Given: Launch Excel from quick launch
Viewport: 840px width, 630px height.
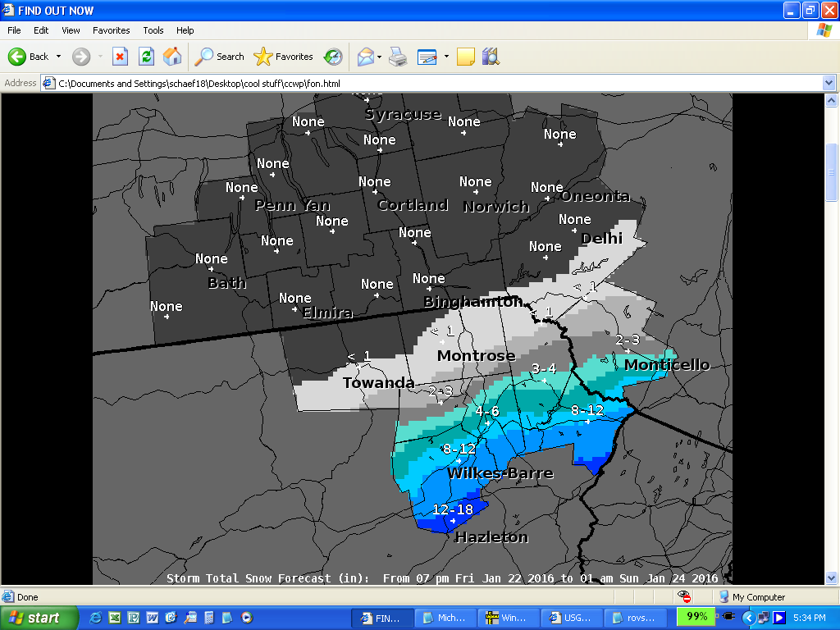Looking at the screenshot, I should (115, 618).
